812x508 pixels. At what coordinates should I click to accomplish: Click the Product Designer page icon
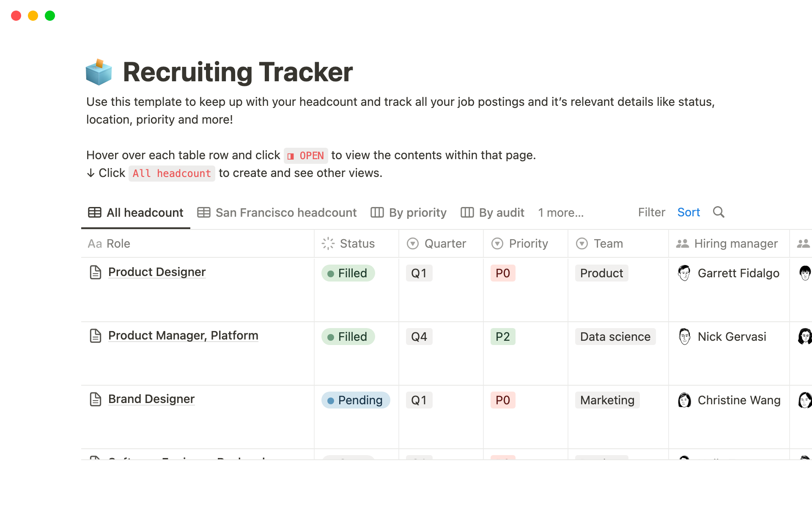click(x=96, y=272)
